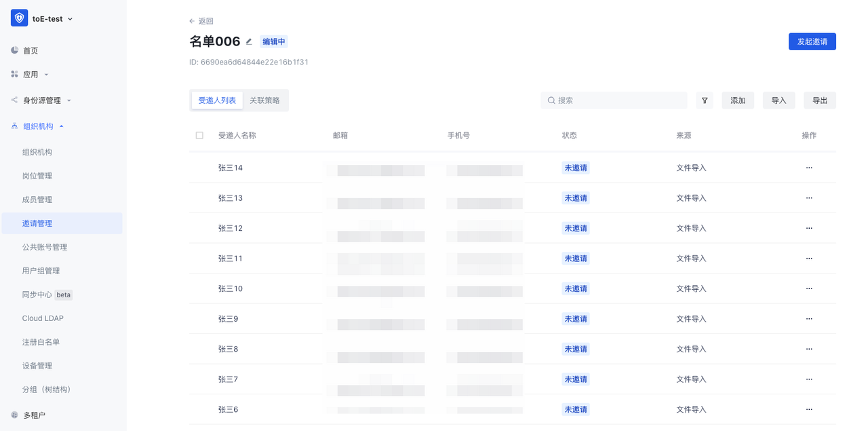Switch to the 关联策略 tab

pos(264,100)
